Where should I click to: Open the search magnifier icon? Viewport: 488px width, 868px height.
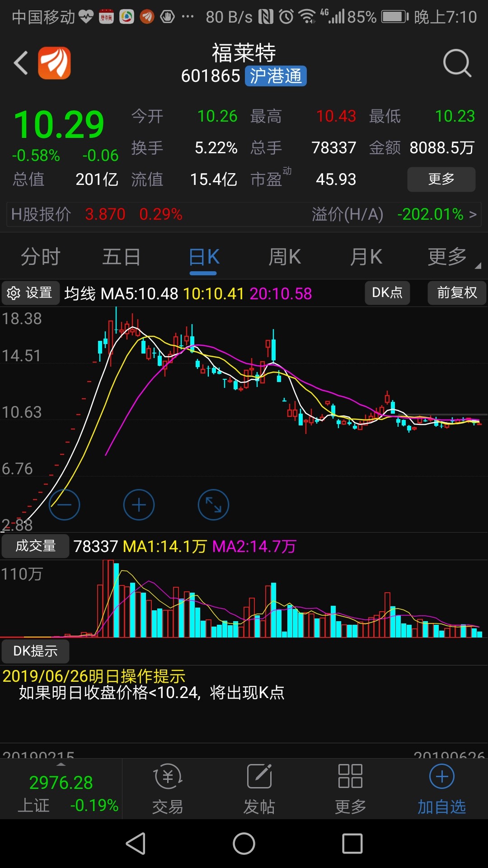click(457, 63)
